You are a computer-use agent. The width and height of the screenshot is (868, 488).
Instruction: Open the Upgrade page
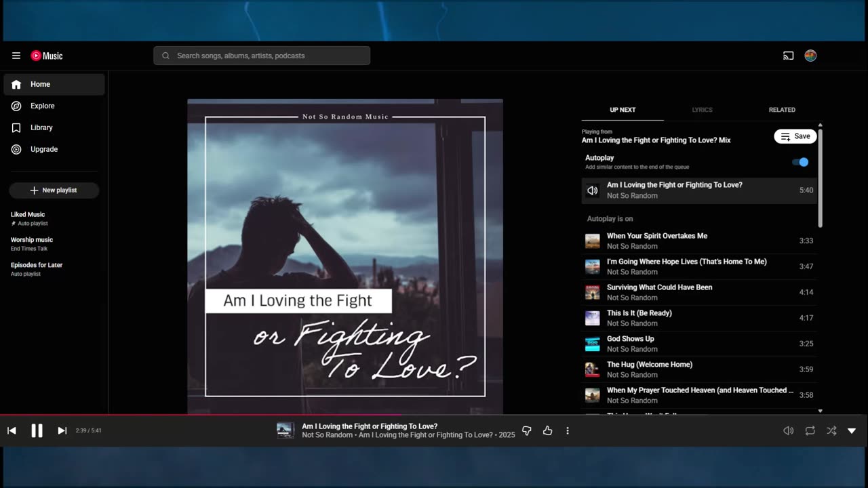coord(54,149)
